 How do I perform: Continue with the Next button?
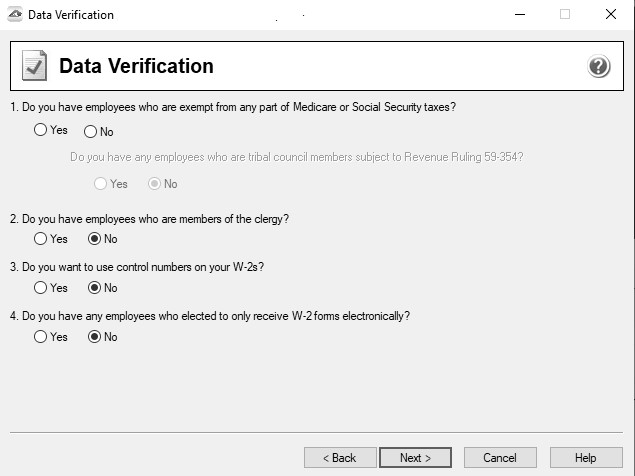[416, 458]
